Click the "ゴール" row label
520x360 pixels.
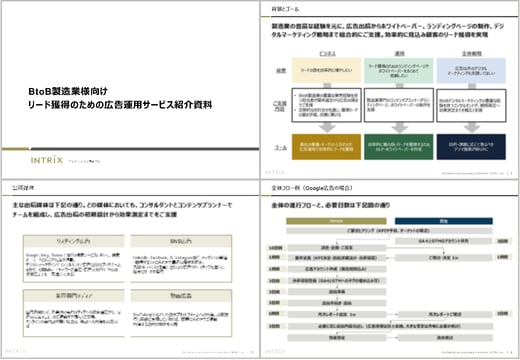pos(281,147)
